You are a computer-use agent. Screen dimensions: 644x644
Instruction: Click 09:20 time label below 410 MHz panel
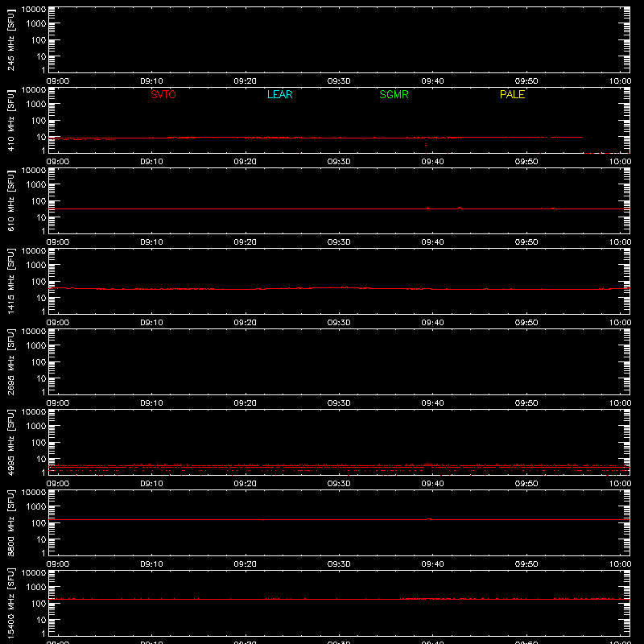coord(246,162)
